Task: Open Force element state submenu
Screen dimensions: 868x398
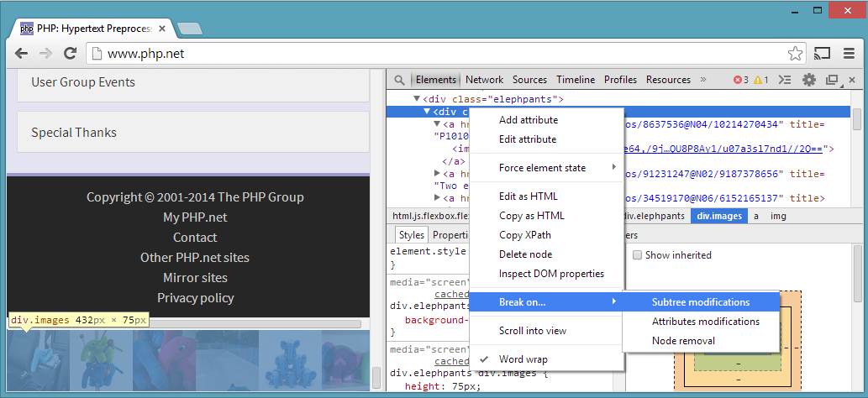Action: [x=547, y=168]
